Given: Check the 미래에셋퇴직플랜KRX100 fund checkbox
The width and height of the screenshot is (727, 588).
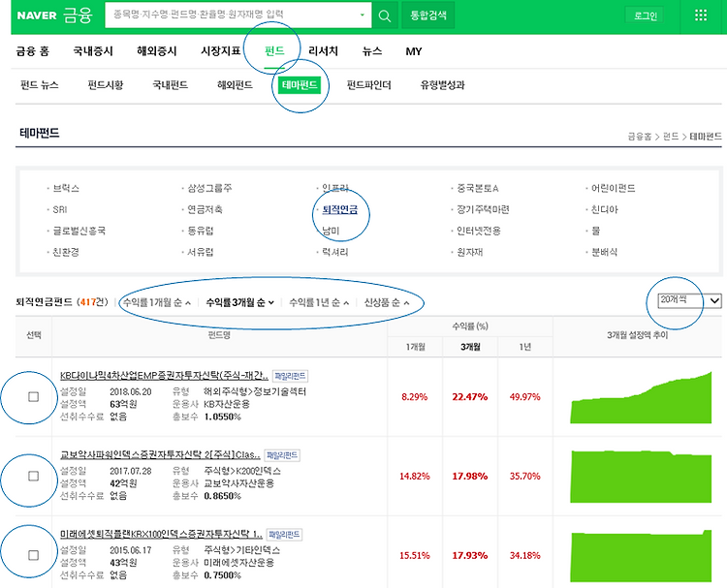Looking at the screenshot, I should point(33,555).
